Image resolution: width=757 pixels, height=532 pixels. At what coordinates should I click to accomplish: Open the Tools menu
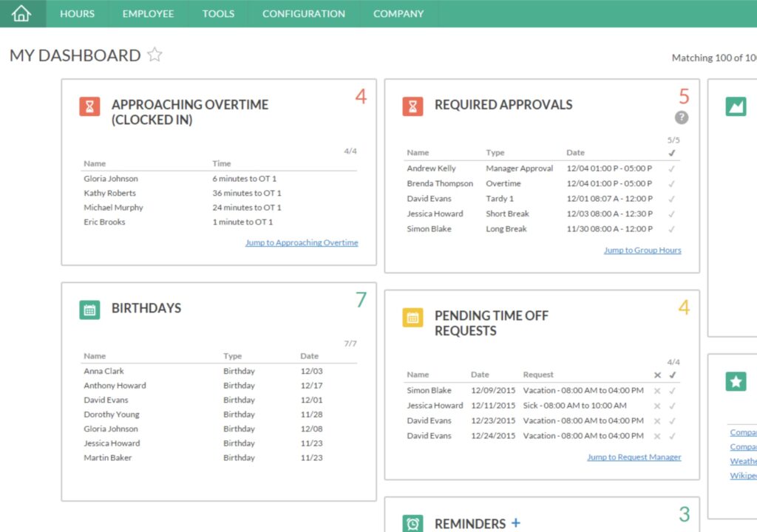coord(218,13)
